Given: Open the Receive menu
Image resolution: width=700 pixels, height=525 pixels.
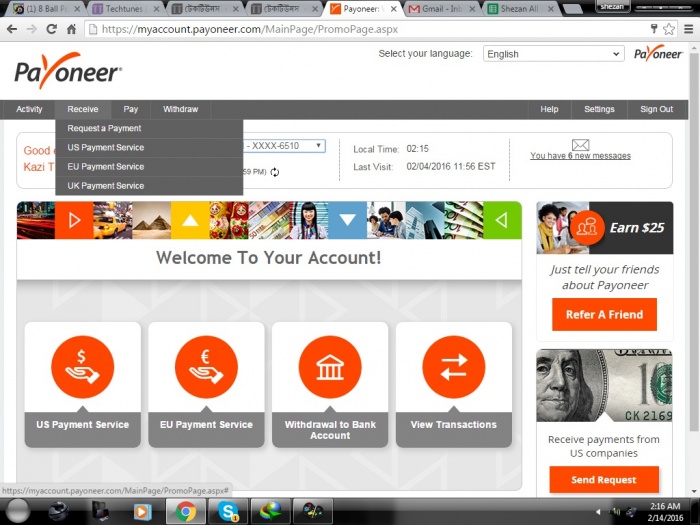Looking at the screenshot, I should [83, 109].
